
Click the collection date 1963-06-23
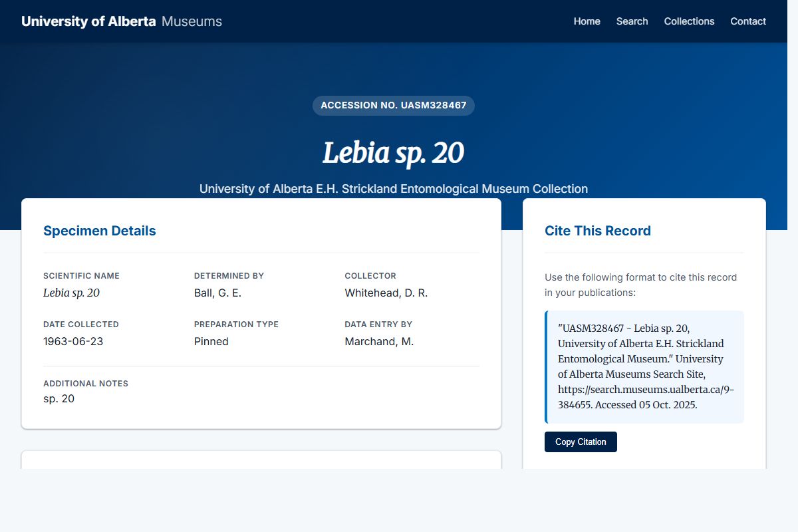tap(73, 341)
